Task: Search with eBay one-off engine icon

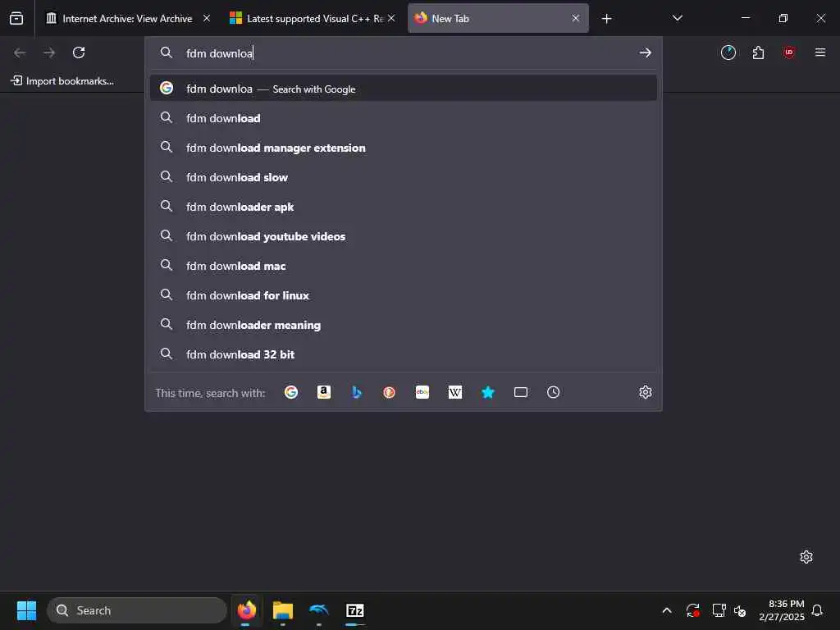Action: click(422, 392)
